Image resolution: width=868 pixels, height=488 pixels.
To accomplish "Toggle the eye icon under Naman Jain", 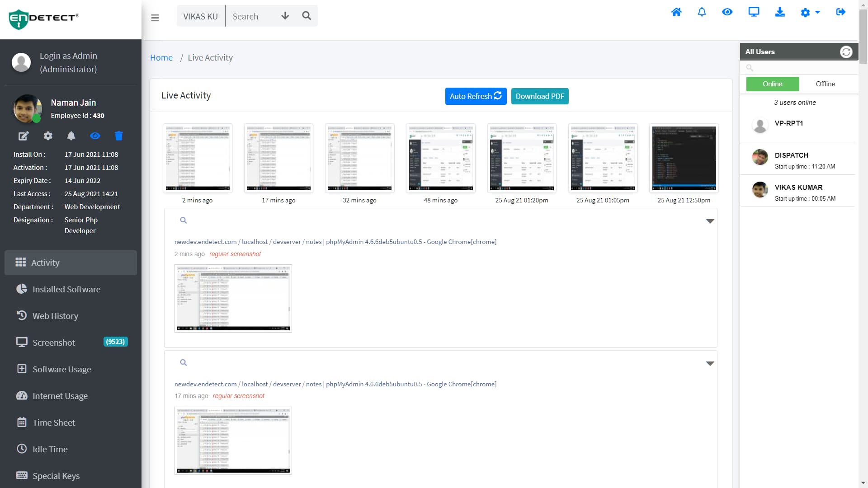I will point(95,136).
